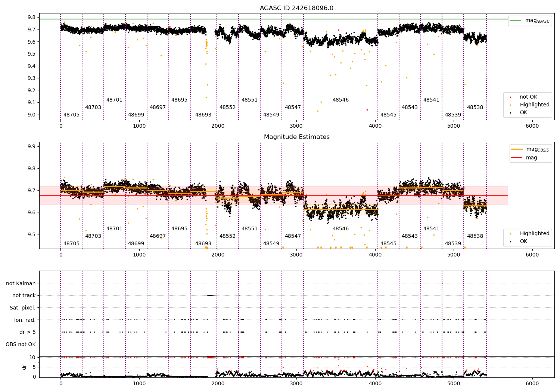Screen dimensions: 560x392
Task: Select the mag AGASC legend entry
Action: click(x=530, y=21)
